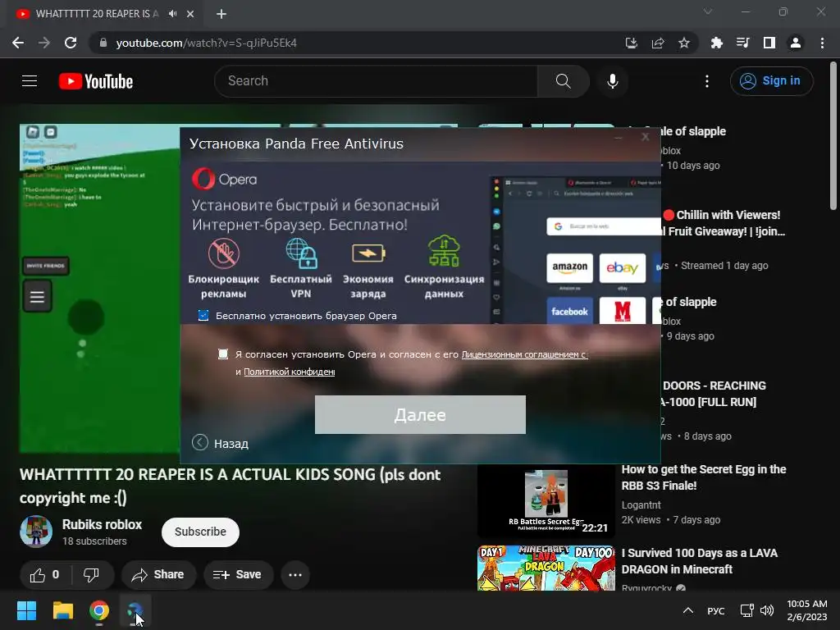Click the facebook tile in Opera preview

(569, 311)
